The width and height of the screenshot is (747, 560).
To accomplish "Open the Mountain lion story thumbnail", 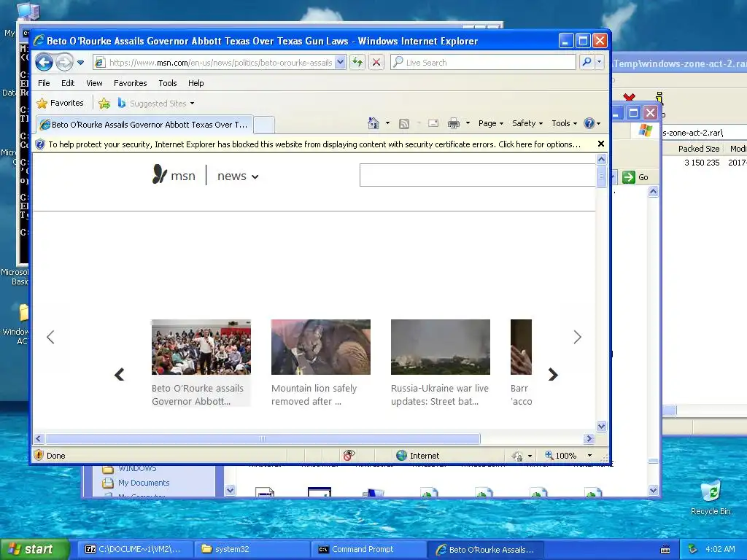I will point(321,347).
